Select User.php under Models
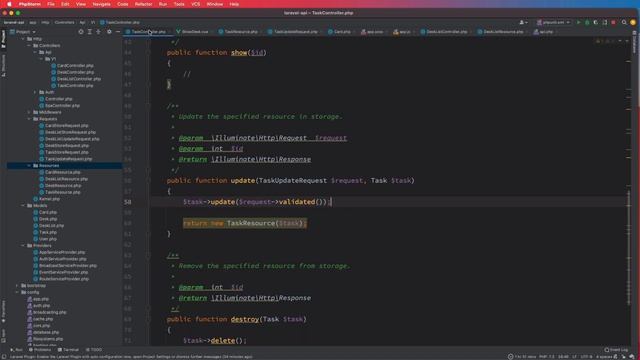The image size is (640, 360). pos(48,239)
